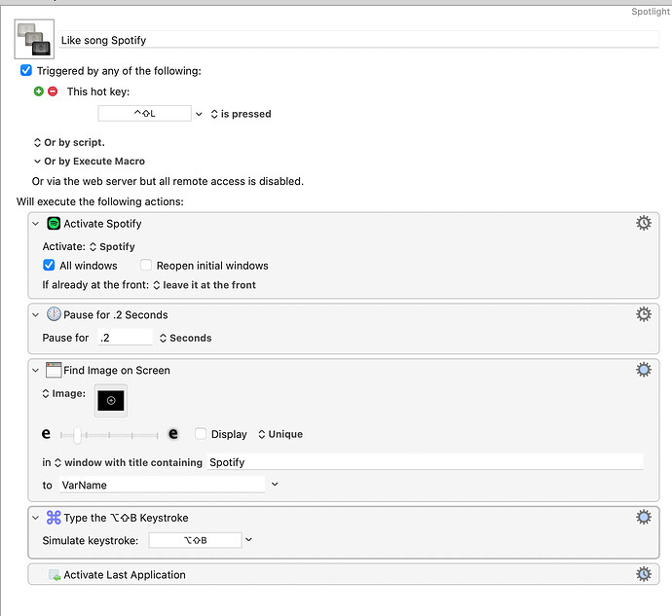Adjust the image fuzziness slider

77,435
